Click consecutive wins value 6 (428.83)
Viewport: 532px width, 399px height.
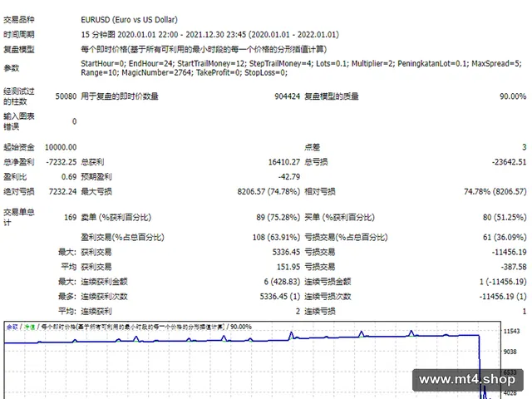pyautogui.click(x=282, y=282)
